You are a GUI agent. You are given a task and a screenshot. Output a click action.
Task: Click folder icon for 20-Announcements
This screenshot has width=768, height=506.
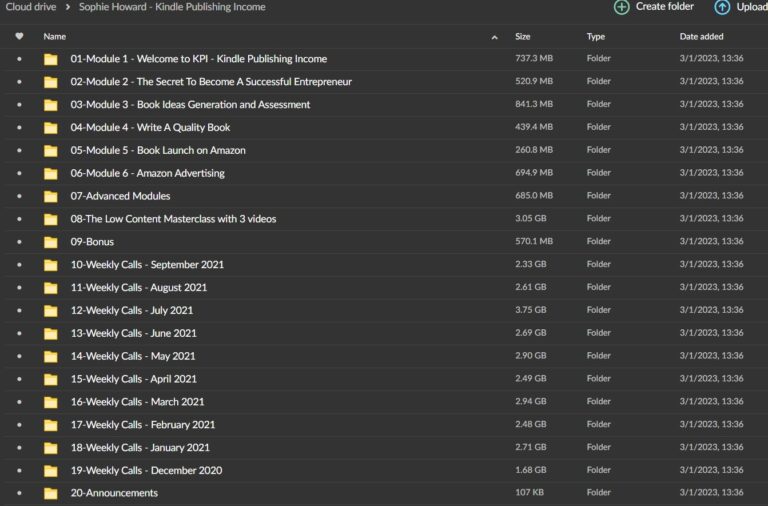(x=50, y=493)
